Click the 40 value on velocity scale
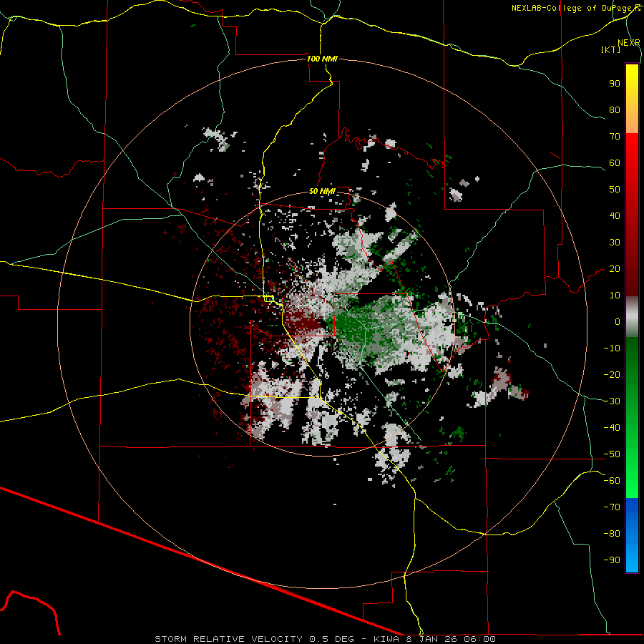 [x=615, y=216]
